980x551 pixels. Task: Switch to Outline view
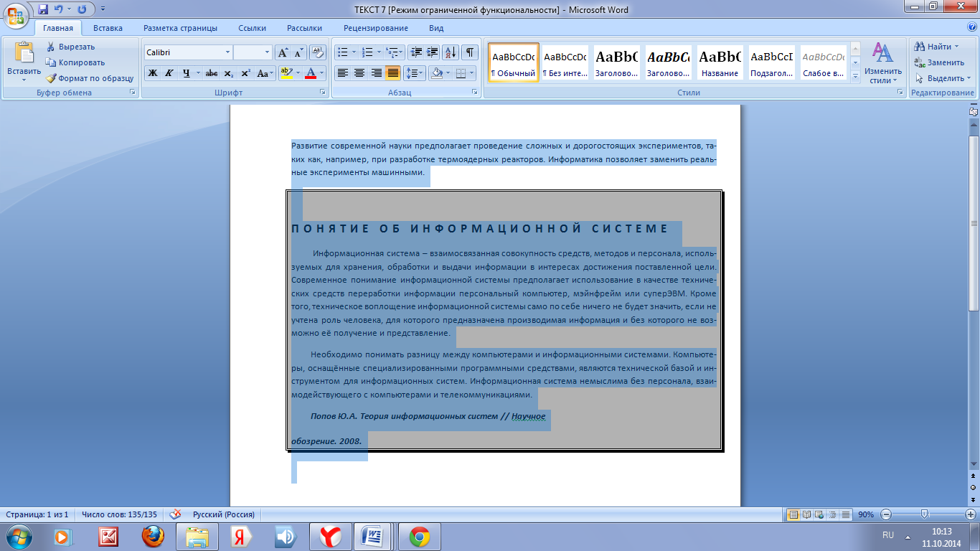[831, 514]
